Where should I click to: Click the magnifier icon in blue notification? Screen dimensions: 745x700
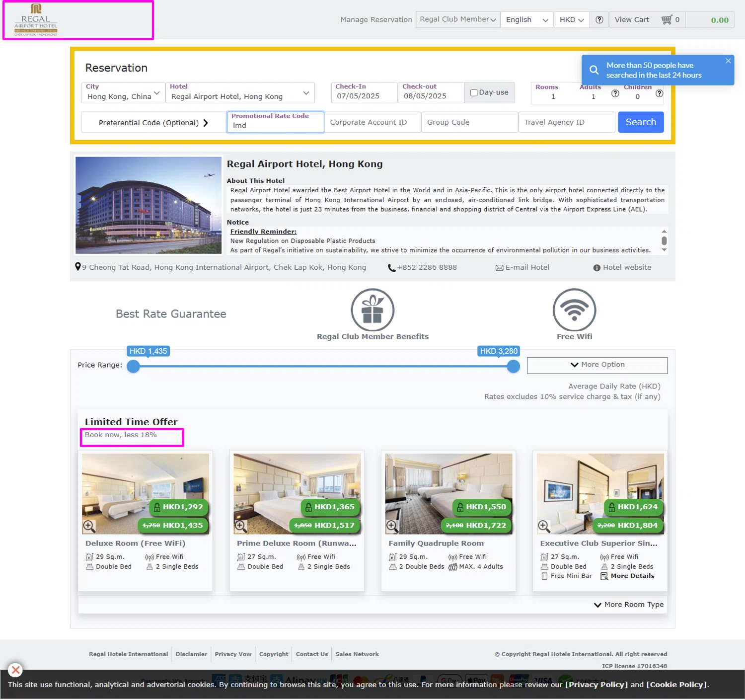[x=594, y=70]
